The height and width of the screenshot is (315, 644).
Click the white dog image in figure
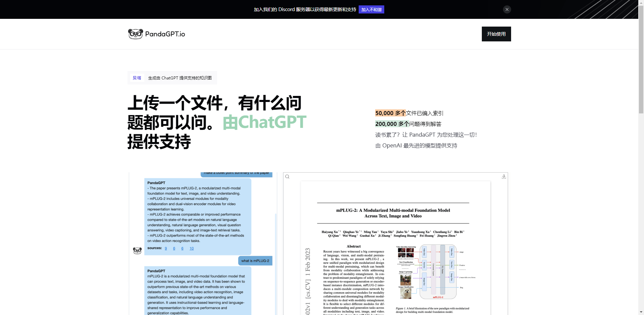[x=406, y=293]
